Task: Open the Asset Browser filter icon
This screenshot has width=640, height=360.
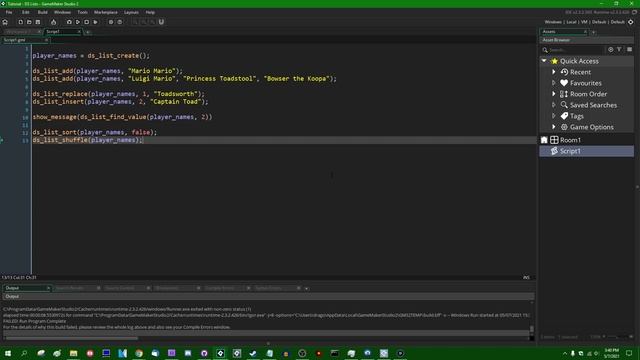Action: point(619,49)
